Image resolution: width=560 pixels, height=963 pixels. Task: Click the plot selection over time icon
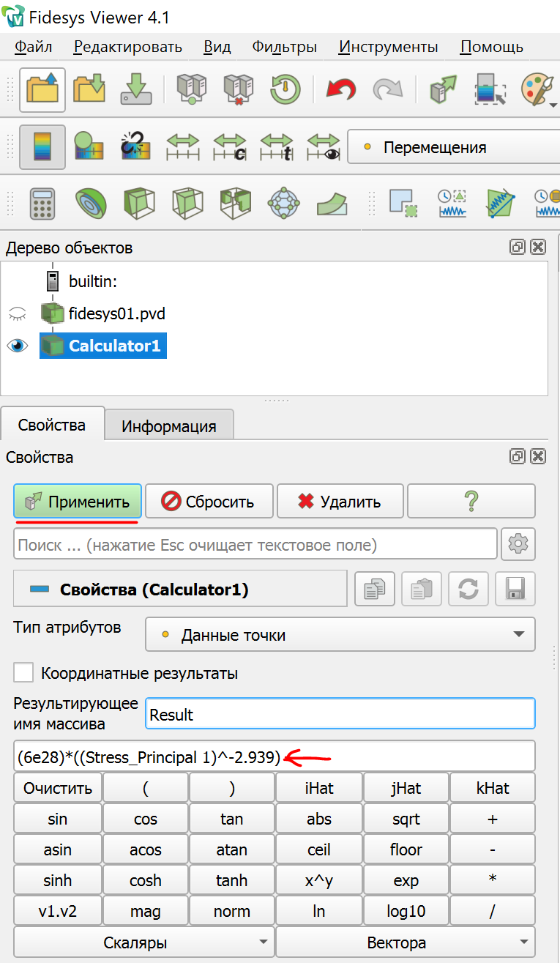(x=452, y=203)
